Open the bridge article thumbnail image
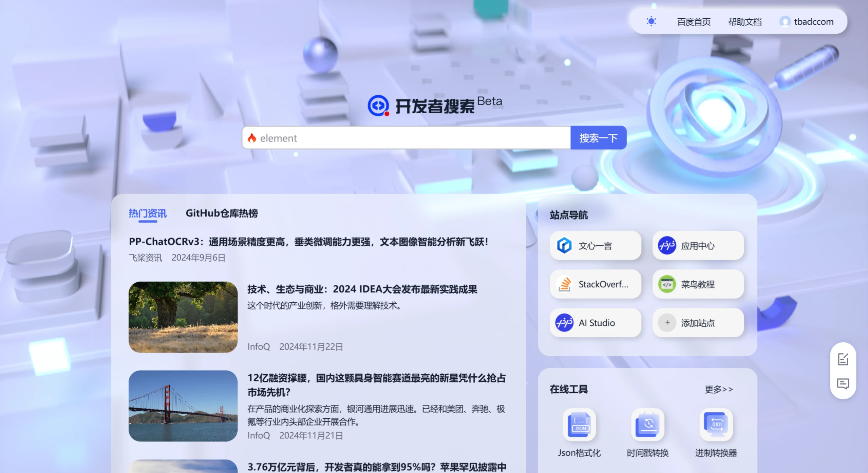Image resolution: width=868 pixels, height=473 pixels. point(183,406)
